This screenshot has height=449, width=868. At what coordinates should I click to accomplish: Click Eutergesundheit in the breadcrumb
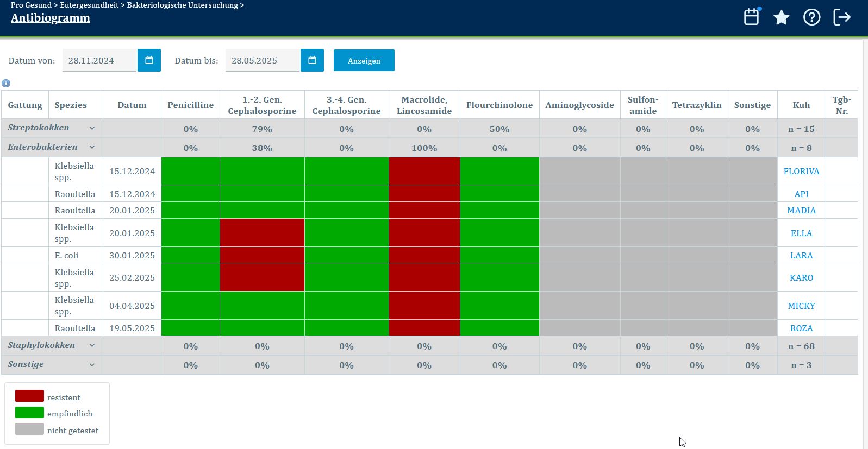pyautogui.click(x=89, y=5)
